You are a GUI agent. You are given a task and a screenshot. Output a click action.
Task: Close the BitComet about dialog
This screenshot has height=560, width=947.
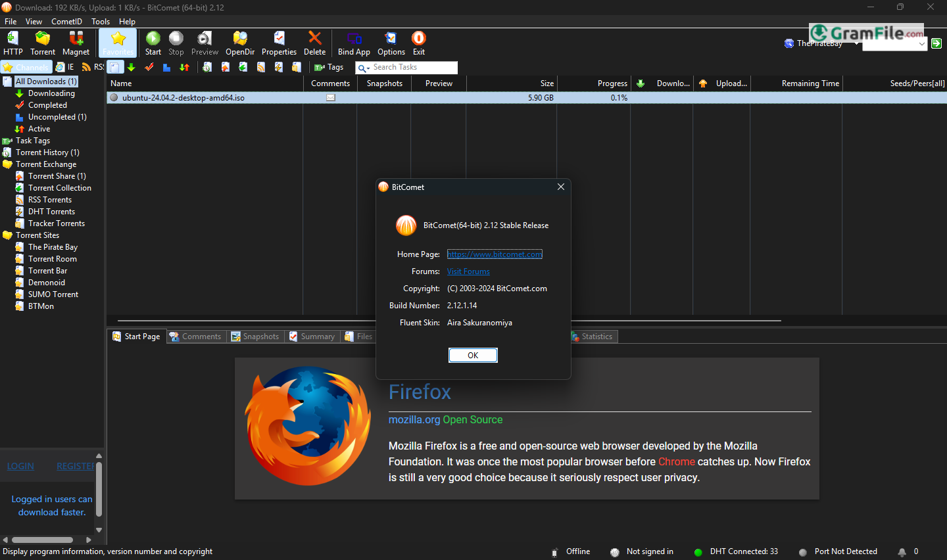[x=561, y=187]
